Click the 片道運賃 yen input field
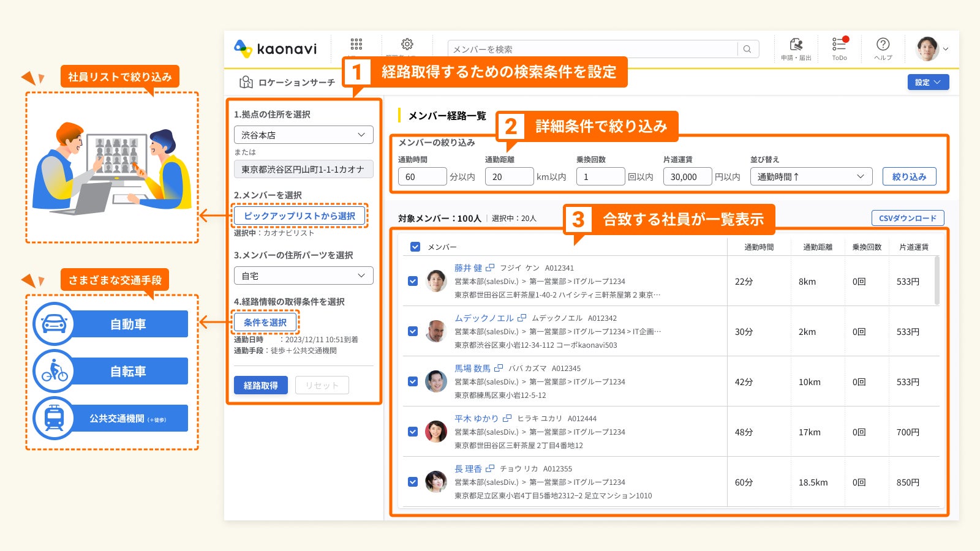Screen dimensions: 980x551 point(687,176)
